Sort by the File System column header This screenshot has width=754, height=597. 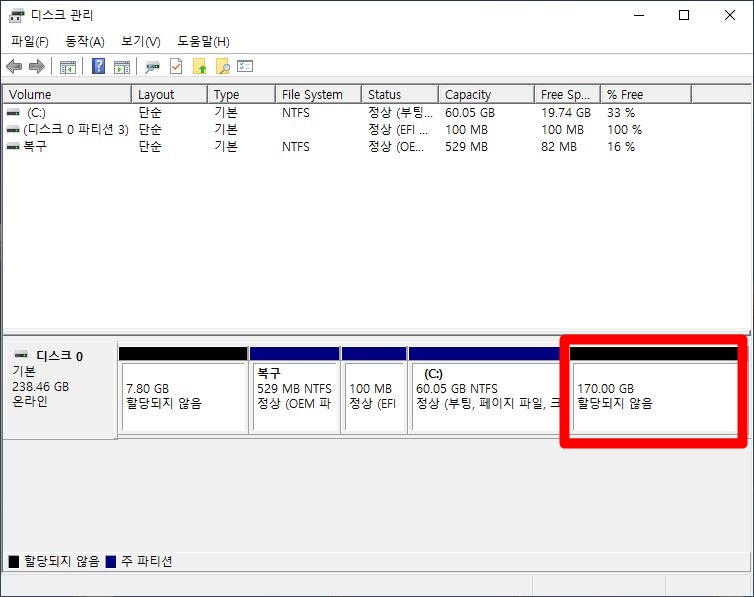[x=318, y=94]
